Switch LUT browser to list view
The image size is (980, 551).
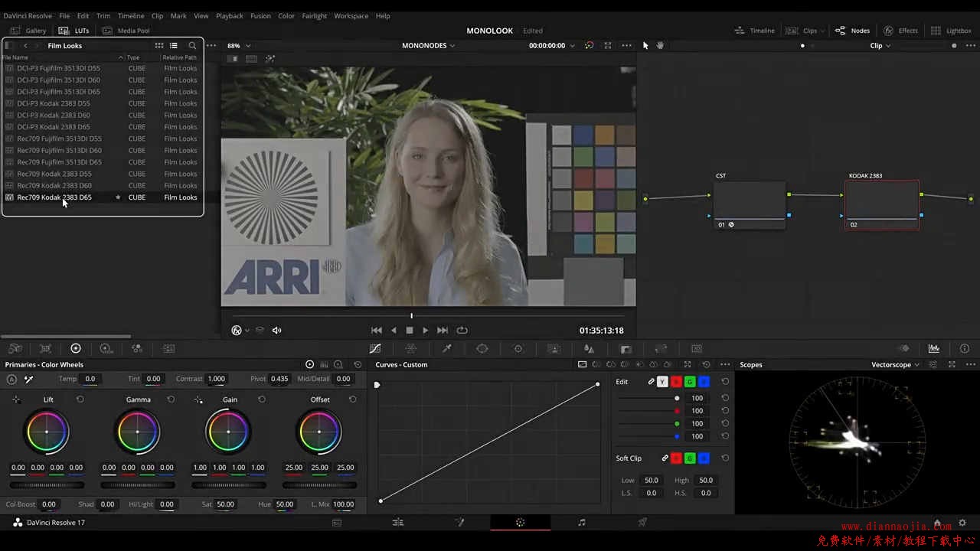tap(174, 46)
